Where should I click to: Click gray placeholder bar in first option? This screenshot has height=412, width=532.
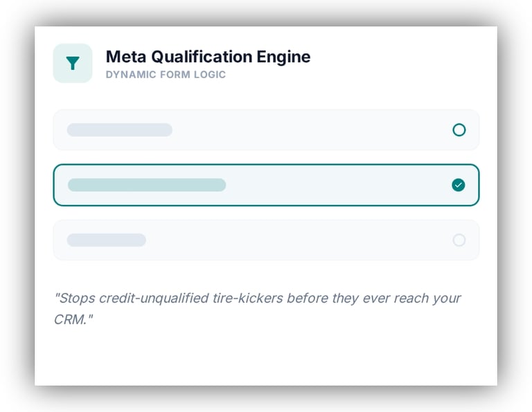coord(119,129)
